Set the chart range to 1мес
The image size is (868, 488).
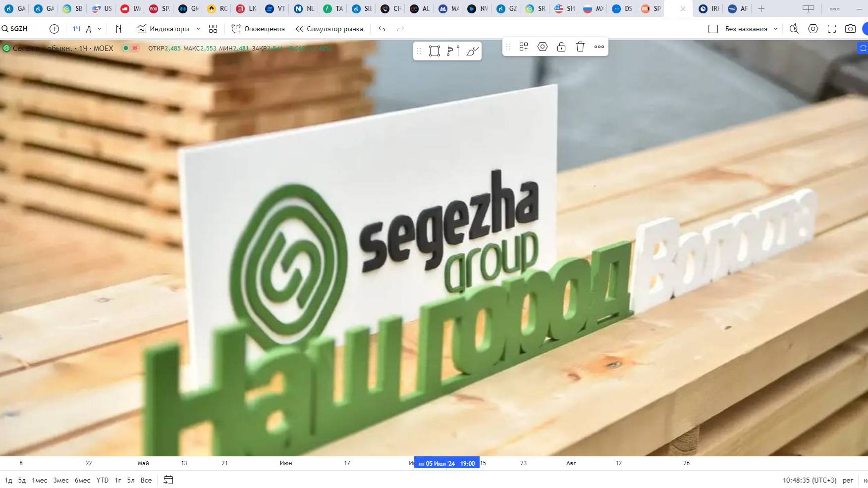40,480
